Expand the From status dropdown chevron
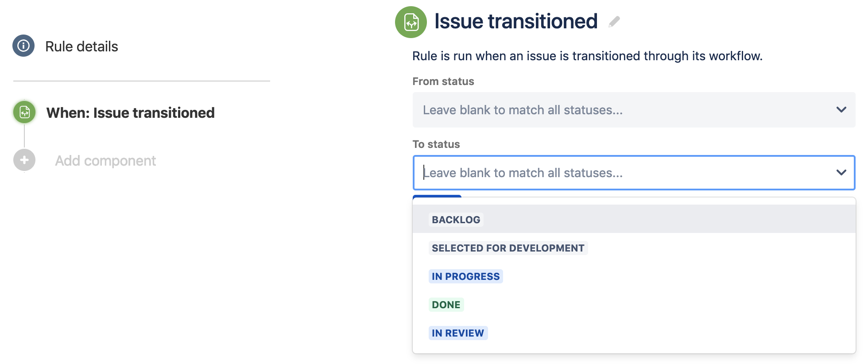868x364 pixels. 841,110
